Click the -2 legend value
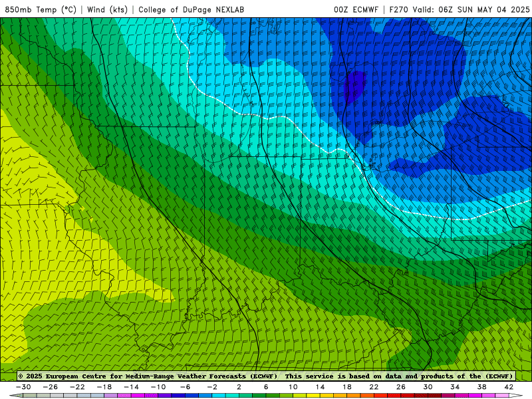 click(x=212, y=387)
